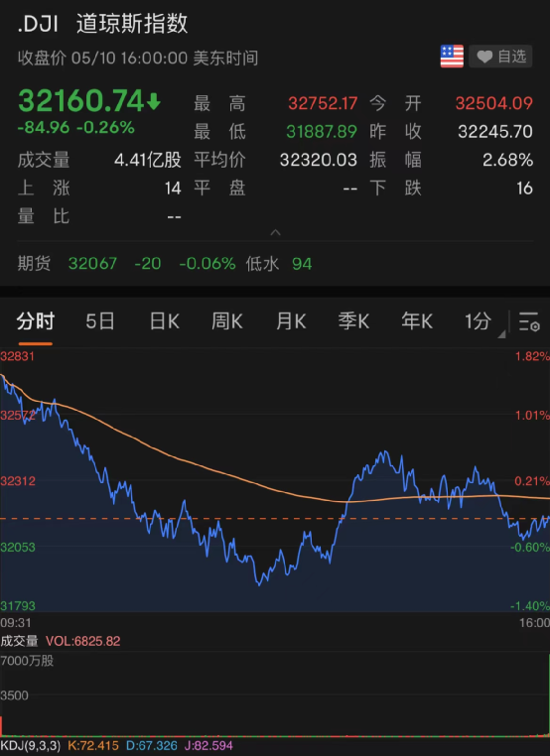This screenshot has width=550, height=756.
Task: Tap the -1.40% axis label
Action: tap(530, 605)
